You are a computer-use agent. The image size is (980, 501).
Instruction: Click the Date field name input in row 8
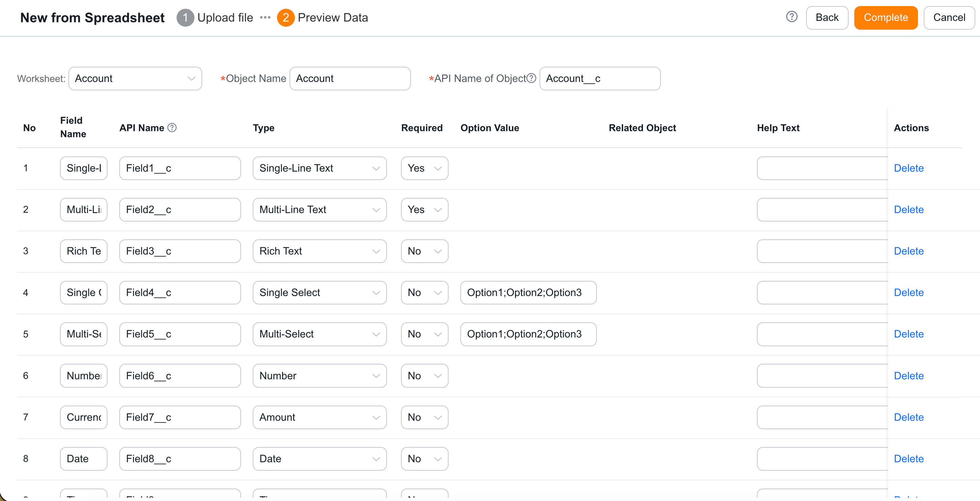(84, 459)
